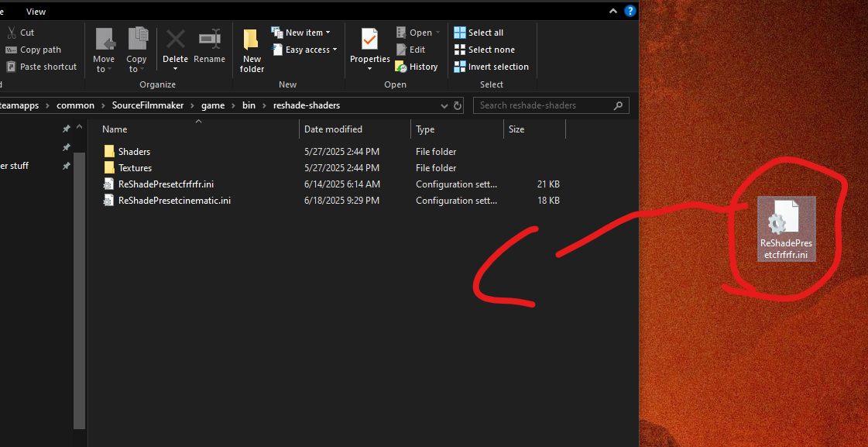Click Copy path in the ribbon
This screenshot has height=447, width=868.
coord(33,50)
